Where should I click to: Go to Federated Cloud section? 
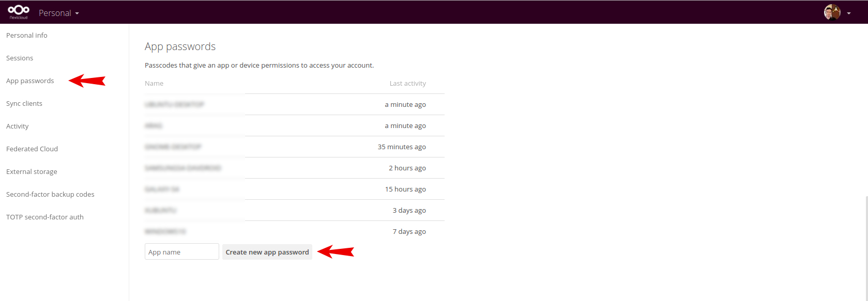(x=32, y=149)
